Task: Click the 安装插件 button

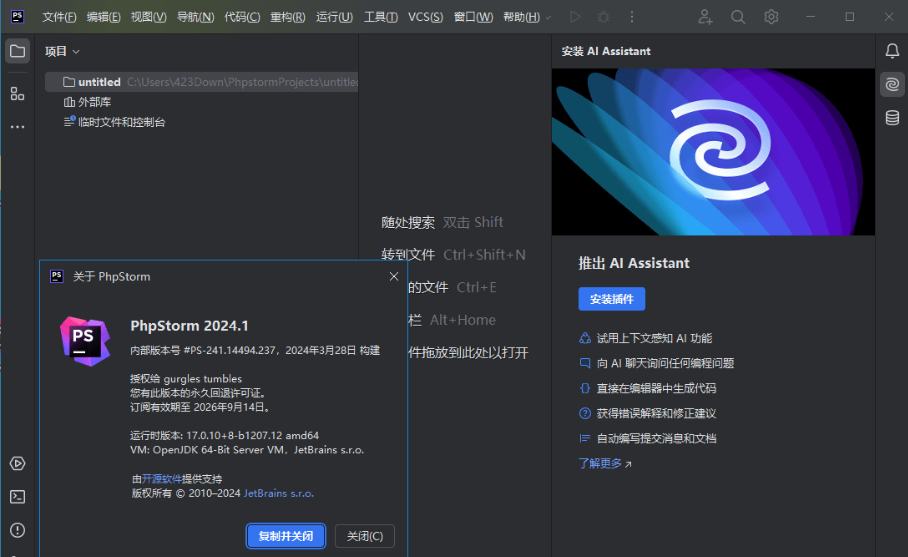Action: coord(611,299)
